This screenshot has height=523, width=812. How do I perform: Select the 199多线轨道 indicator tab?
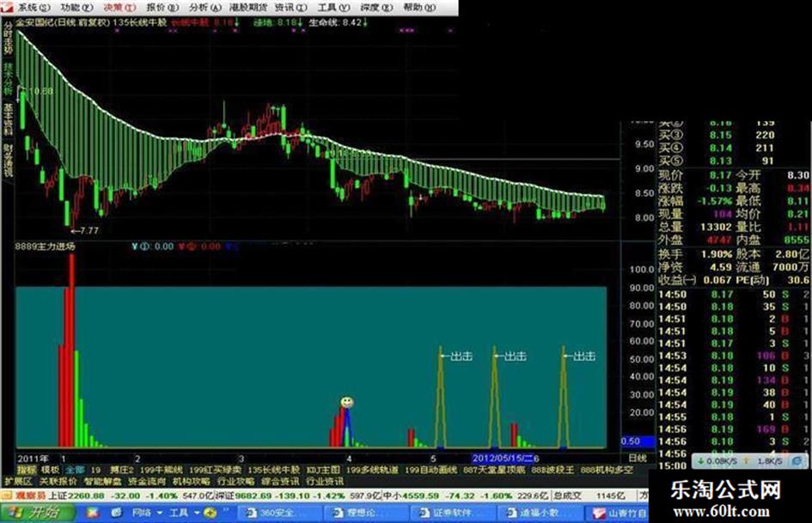(372, 470)
